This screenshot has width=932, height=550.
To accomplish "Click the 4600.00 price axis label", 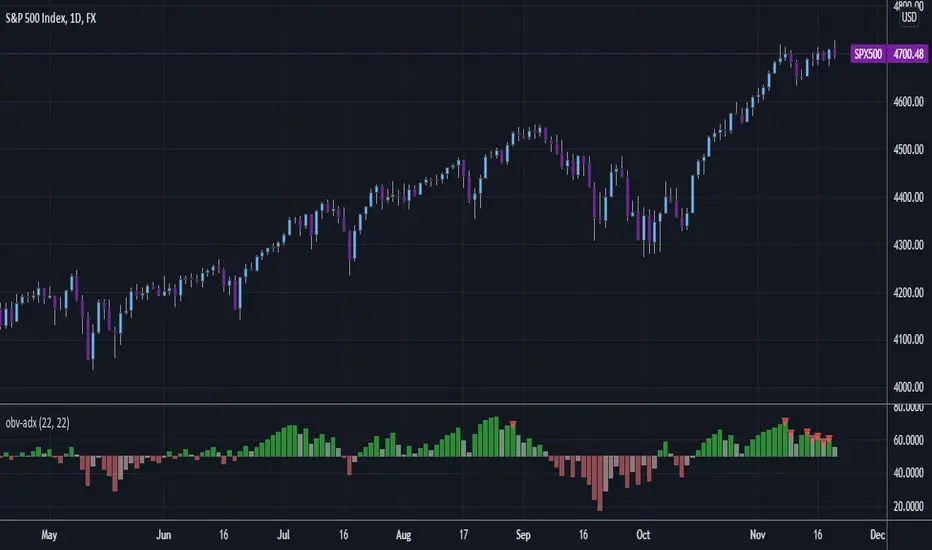I will pos(908,102).
